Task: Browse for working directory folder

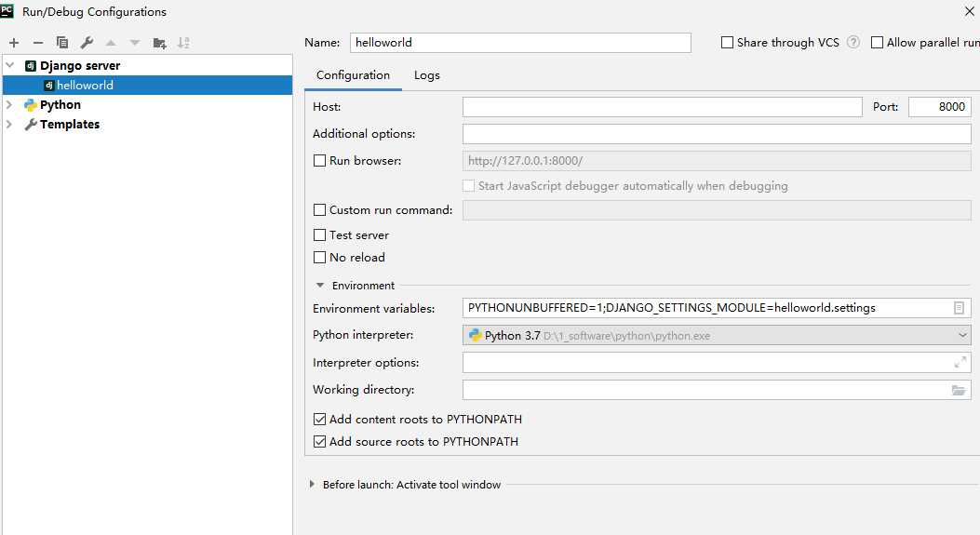Action: point(958,390)
